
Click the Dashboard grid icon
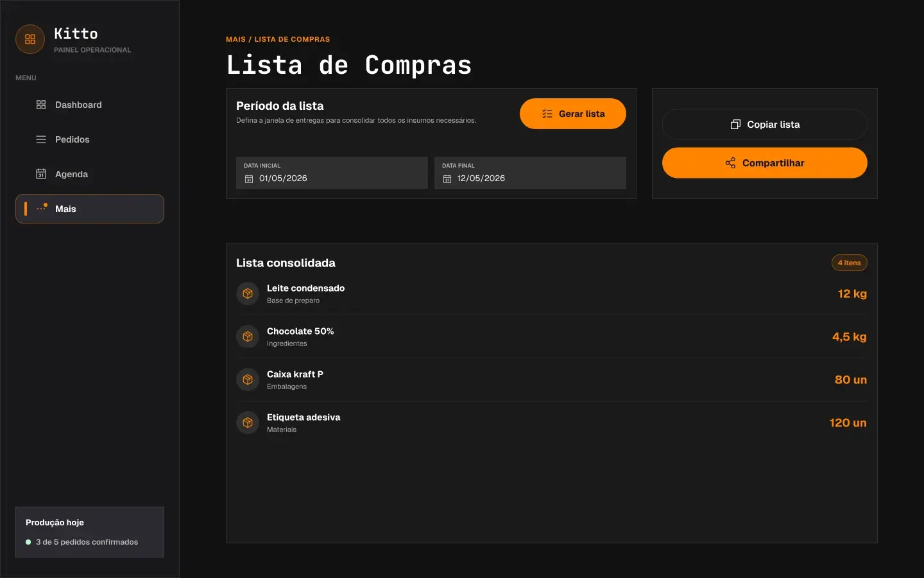click(x=41, y=105)
